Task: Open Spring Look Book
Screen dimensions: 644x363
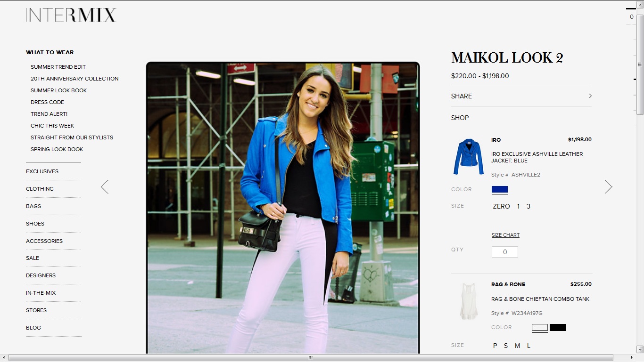Action: (57, 149)
